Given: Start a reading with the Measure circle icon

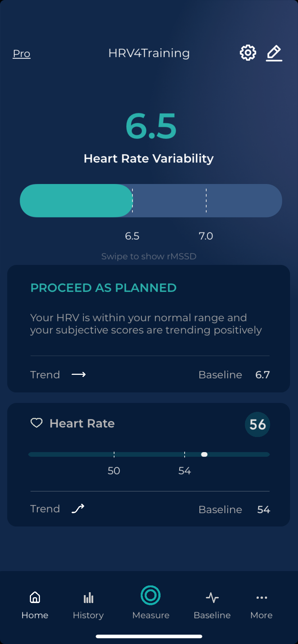Looking at the screenshot, I should click(x=151, y=595).
